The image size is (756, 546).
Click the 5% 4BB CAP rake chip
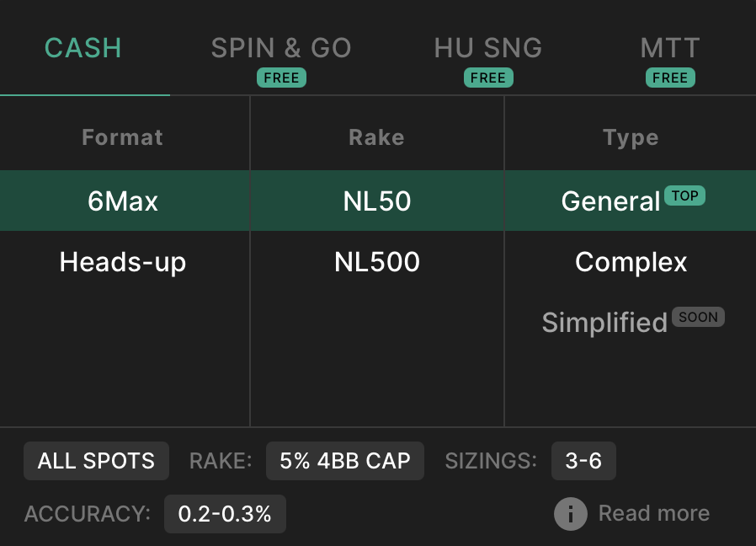coord(345,461)
